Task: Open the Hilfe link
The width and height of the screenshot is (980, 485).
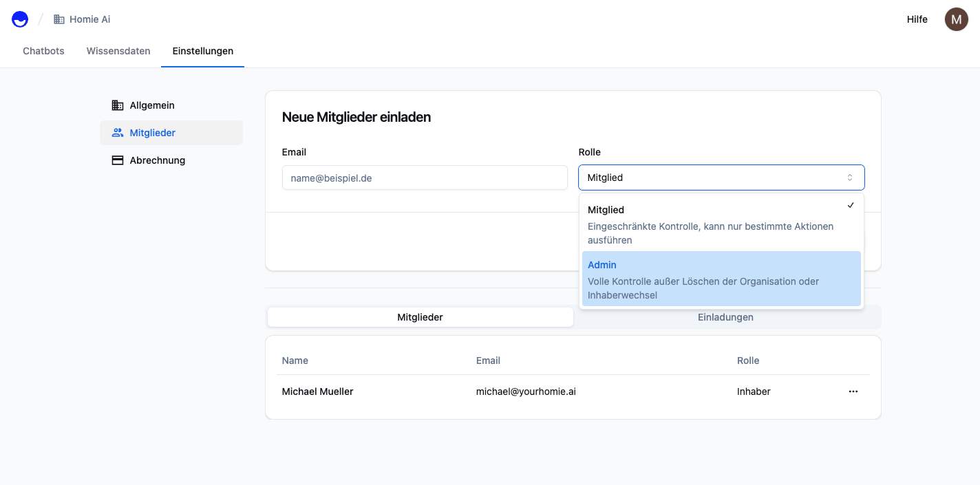Action: pyautogui.click(x=917, y=19)
